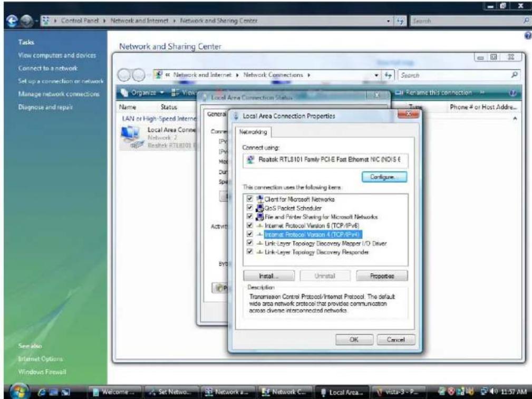This screenshot has width=532, height=399.
Task: Switch to Network Connections taskbar button
Action: click(x=285, y=392)
